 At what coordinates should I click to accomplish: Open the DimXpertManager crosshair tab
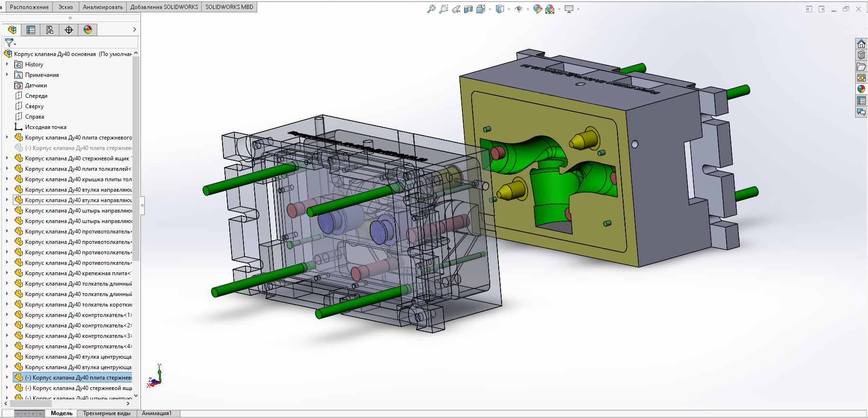[x=69, y=30]
